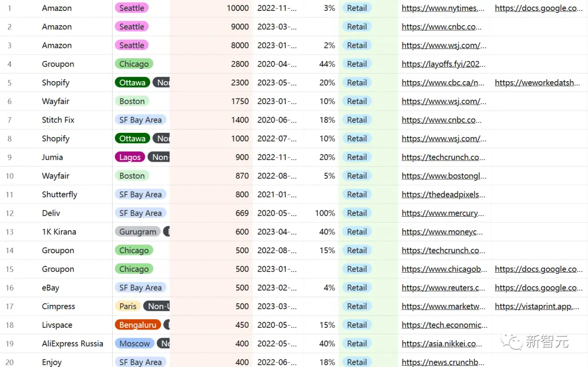Select the Seattle tag in row 2
588x367 pixels.
point(132,27)
